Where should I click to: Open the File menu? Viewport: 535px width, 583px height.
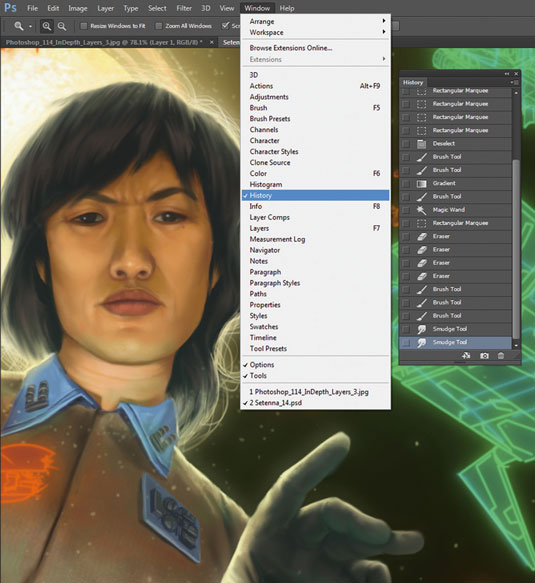click(32, 8)
